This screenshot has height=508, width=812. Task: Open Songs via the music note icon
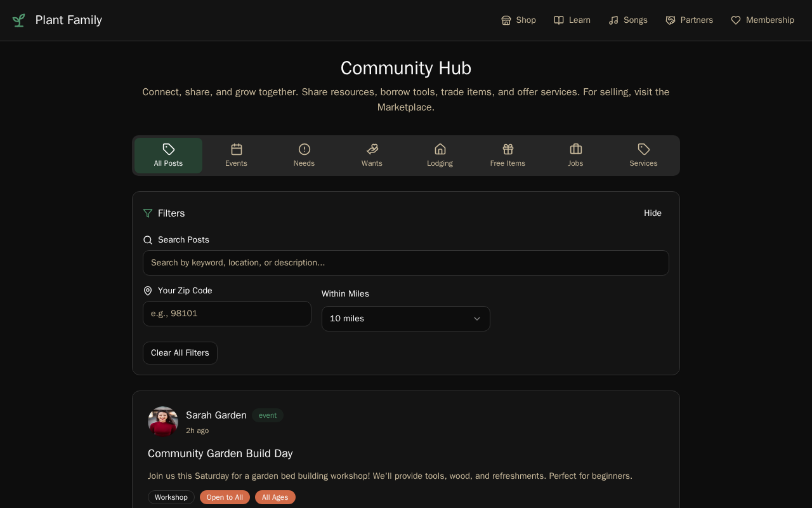[613, 20]
